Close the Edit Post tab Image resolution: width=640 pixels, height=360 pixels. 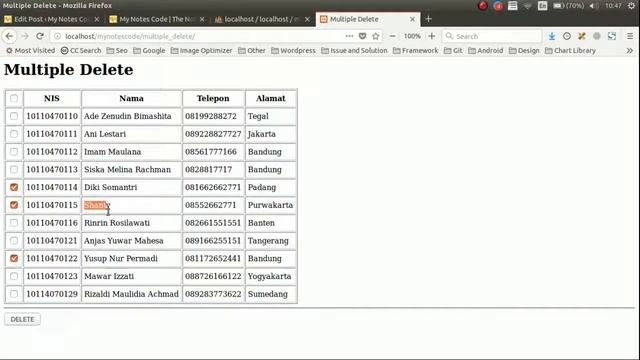coord(97,19)
